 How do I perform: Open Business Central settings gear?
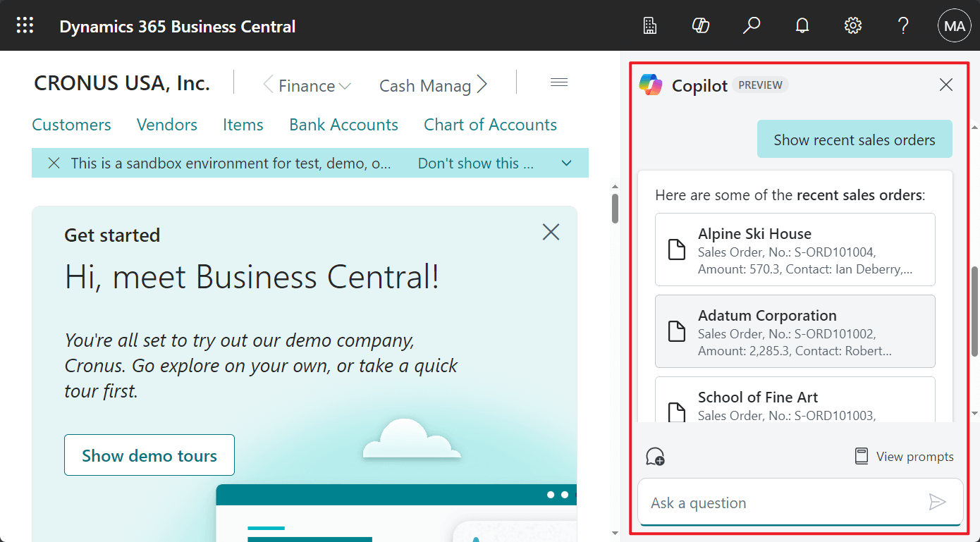point(852,25)
